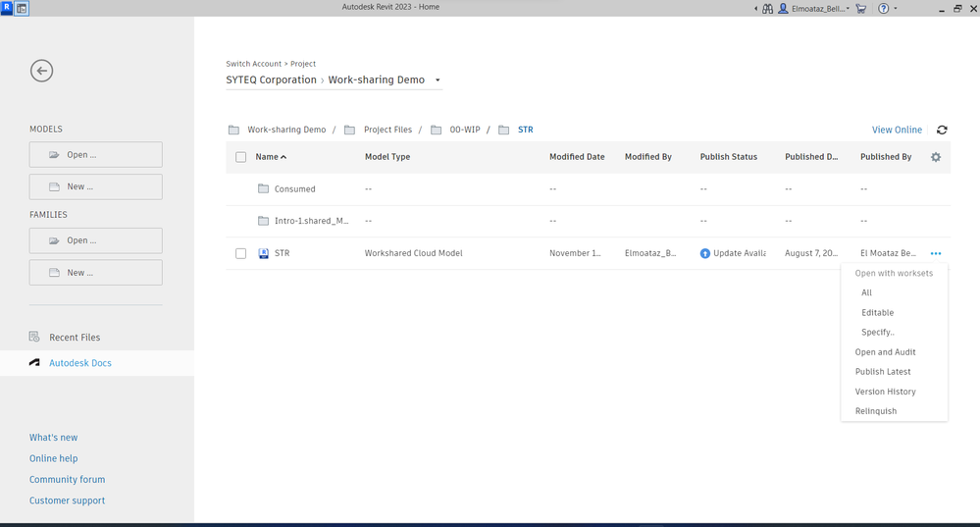Click the Workshared Cloud Model cell

(413, 253)
